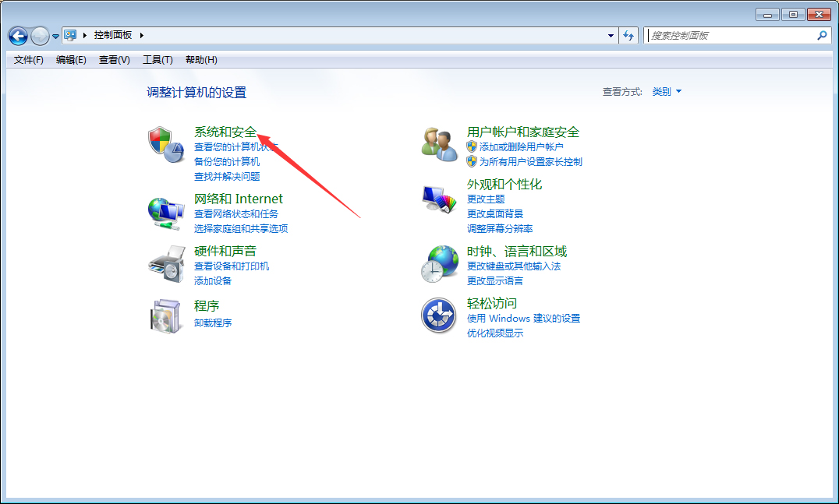839x504 pixels.
Task: Click the chevron next to the back button
Action: click(55, 36)
